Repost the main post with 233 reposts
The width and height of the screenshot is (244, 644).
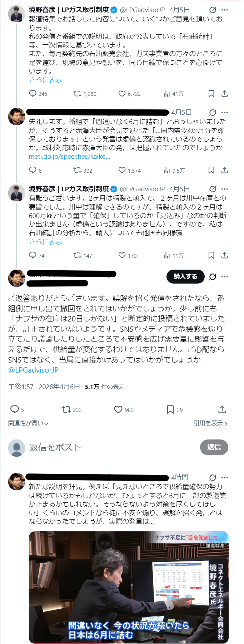pyautogui.click(x=66, y=409)
